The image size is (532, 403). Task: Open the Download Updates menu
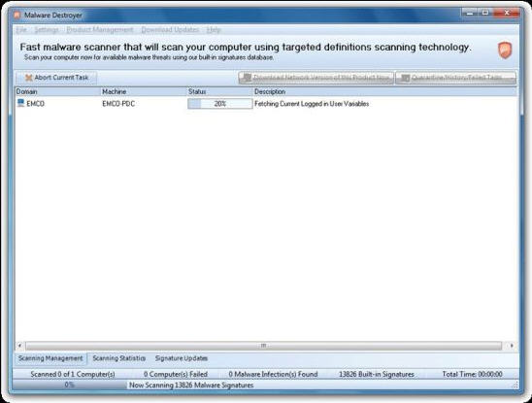pos(170,30)
